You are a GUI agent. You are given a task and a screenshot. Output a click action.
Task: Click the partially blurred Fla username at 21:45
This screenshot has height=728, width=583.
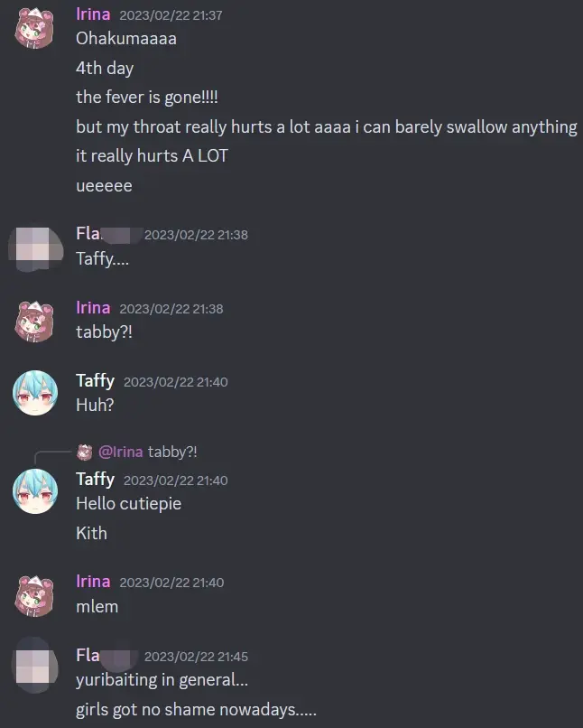106,656
